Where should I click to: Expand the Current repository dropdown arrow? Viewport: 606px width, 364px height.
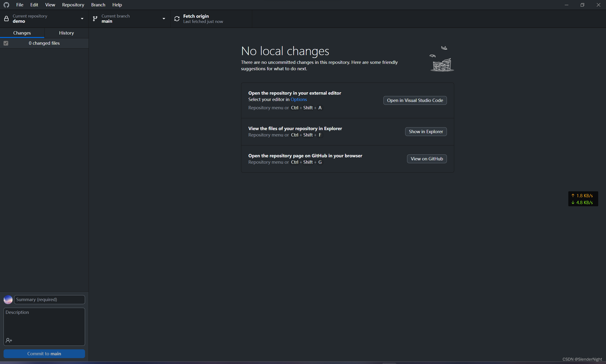click(x=82, y=19)
